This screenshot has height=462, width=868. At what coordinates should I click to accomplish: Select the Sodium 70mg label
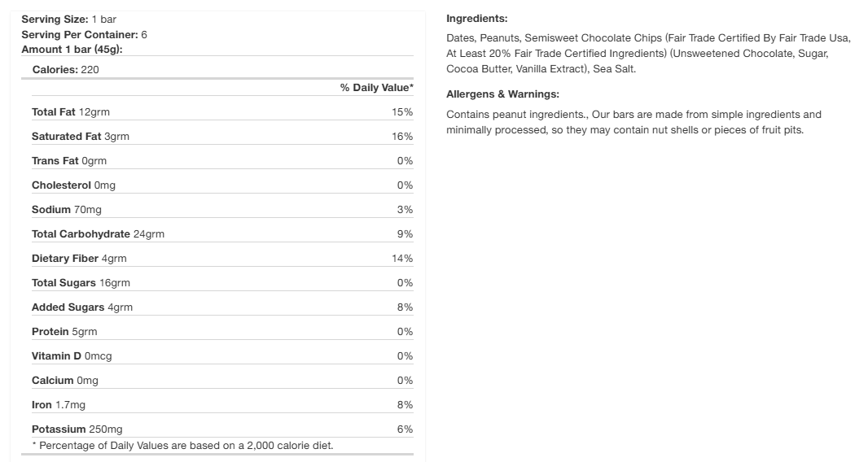[x=67, y=210]
